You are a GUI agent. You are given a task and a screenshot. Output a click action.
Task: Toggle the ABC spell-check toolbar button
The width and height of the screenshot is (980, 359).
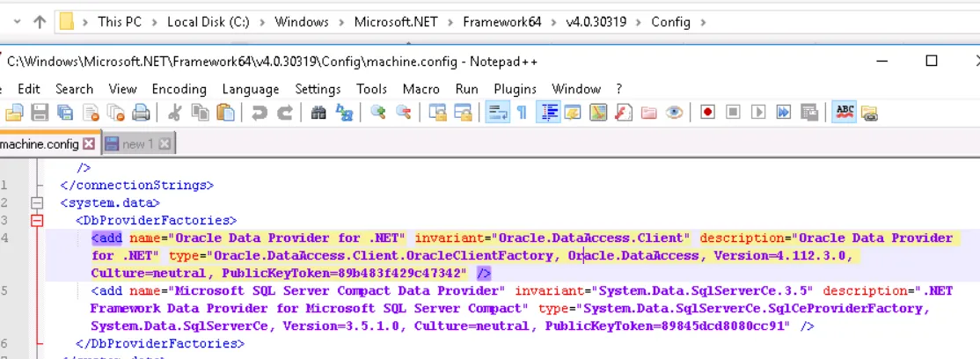pos(845,113)
